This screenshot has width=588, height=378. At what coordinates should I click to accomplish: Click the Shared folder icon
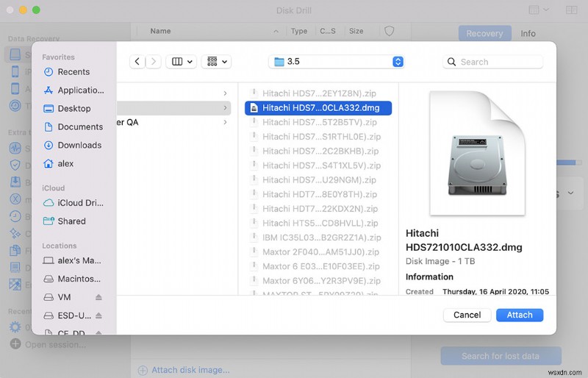click(x=49, y=221)
